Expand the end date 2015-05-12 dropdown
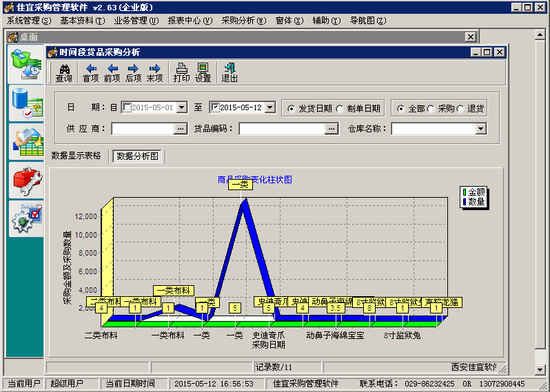The width and height of the screenshot is (550, 392). tap(269, 107)
